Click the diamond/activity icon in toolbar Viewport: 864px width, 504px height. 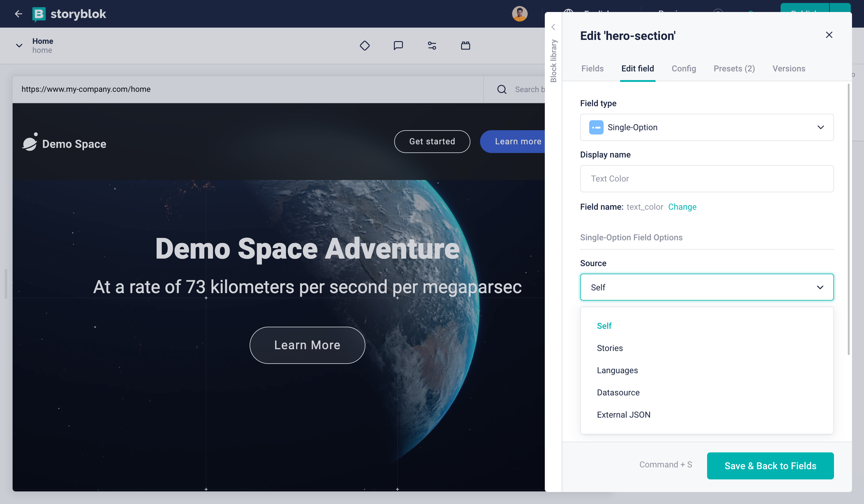(364, 45)
